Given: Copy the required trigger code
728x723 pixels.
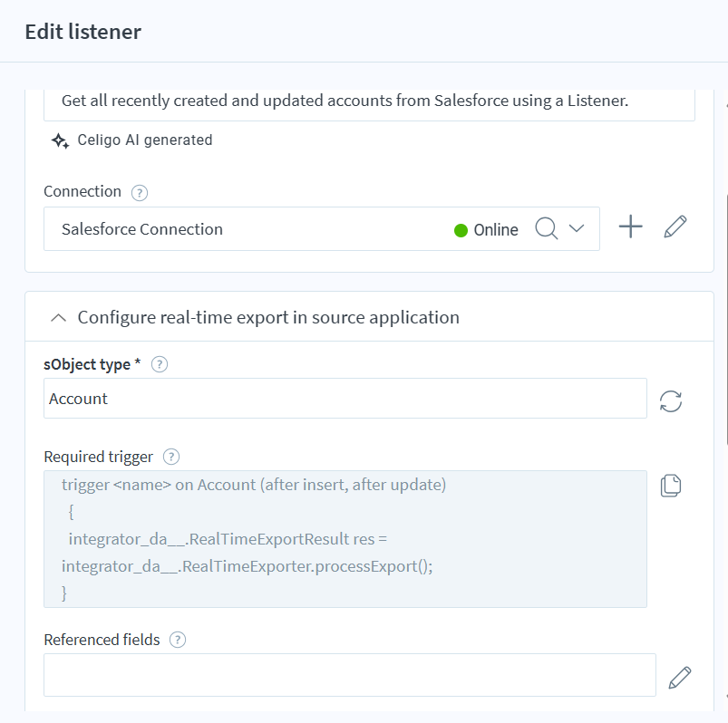Looking at the screenshot, I should pos(671,486).
